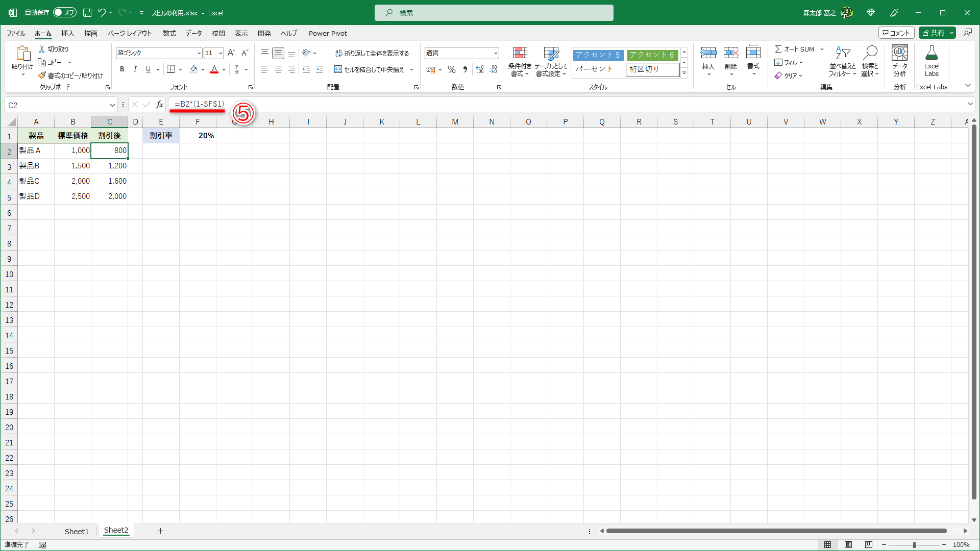Click the Comments button
Screen dimensions: 980x551
[x=896, y=33]
